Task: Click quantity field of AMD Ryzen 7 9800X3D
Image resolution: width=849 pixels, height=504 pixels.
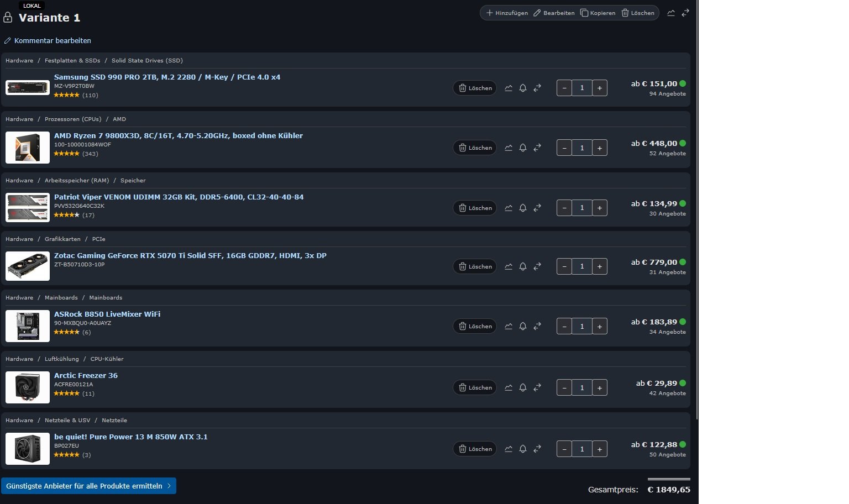Action: click(x=582, y=148)
